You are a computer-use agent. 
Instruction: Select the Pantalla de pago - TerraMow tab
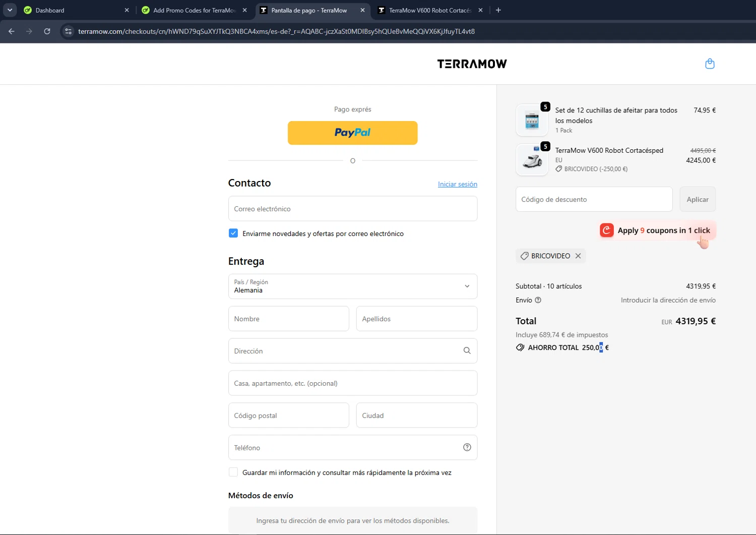[x=312, y=10]
